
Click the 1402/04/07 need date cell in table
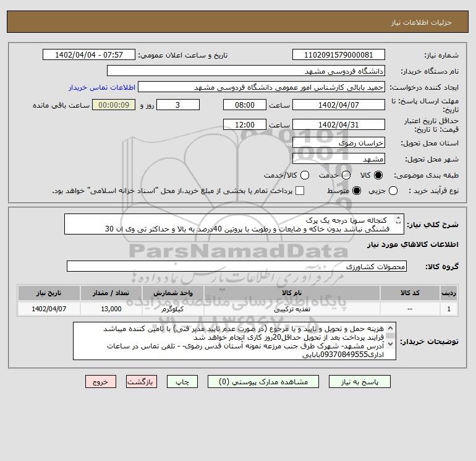[49, 309]
